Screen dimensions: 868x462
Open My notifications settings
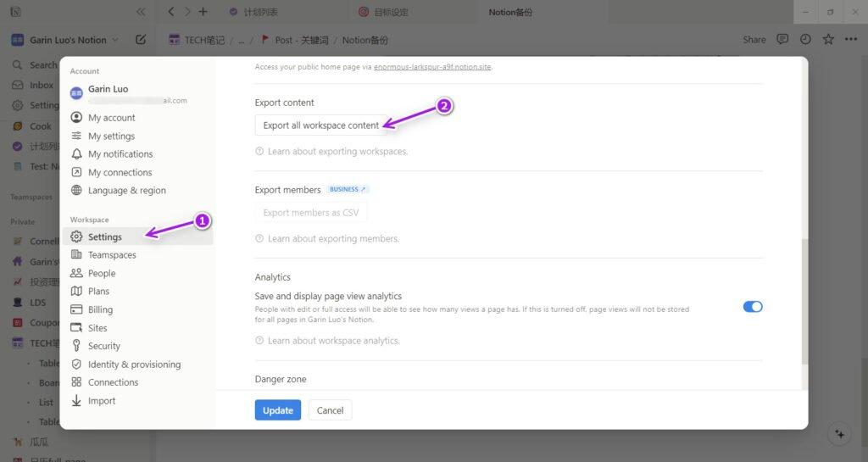click(120, 154)
